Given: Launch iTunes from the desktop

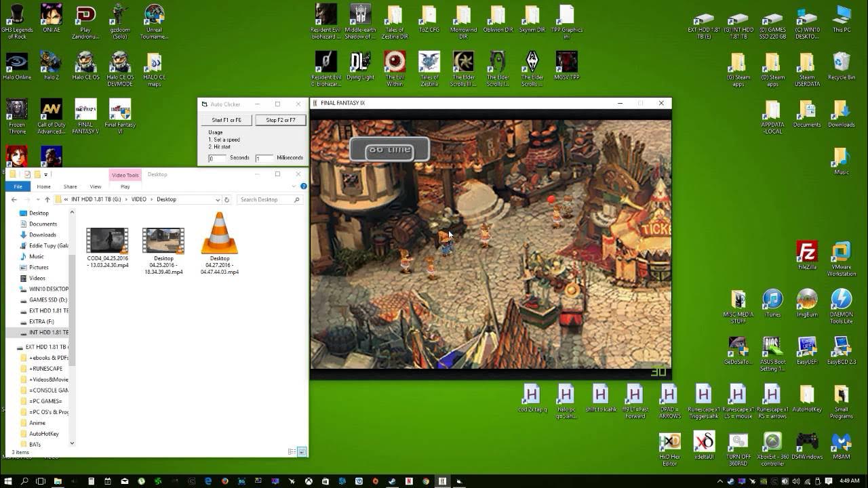Looking at the screenshot, I should click(x=772, y=303).
